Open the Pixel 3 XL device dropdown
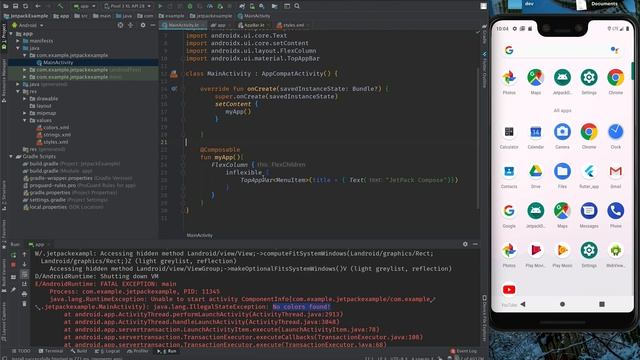 click(x=127, y=6)
